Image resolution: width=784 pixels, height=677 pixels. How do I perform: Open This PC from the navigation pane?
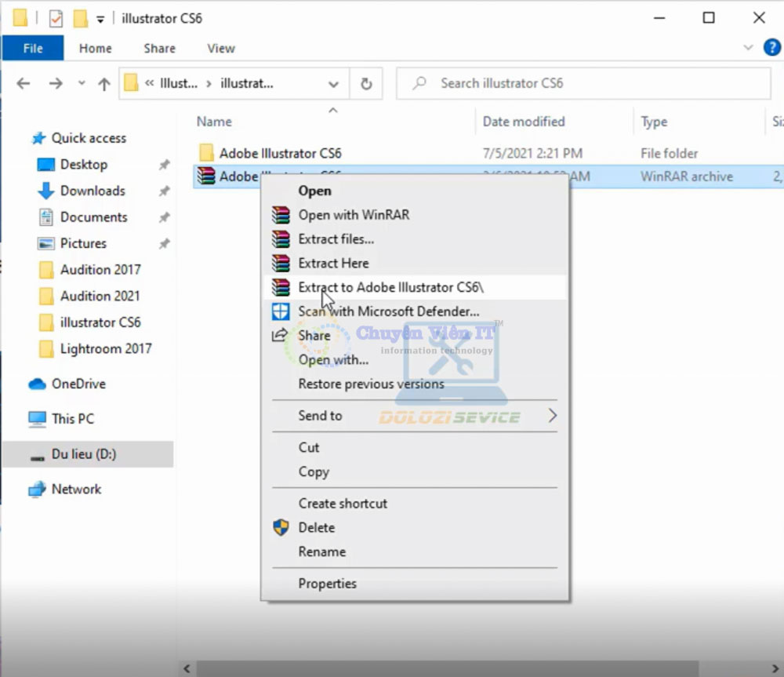[x=71, y=418]
